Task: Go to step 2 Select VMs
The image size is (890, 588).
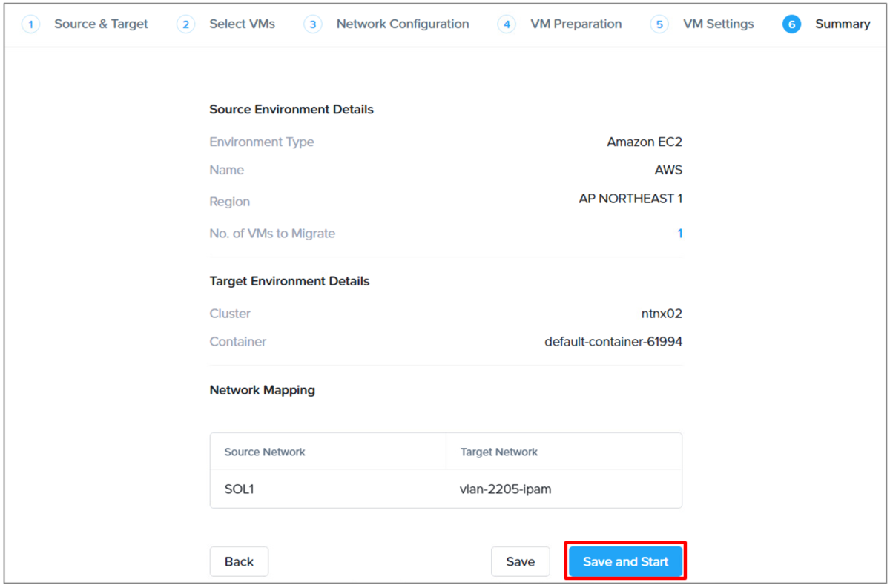Action: pyautogui.click(x=226, y=24)
